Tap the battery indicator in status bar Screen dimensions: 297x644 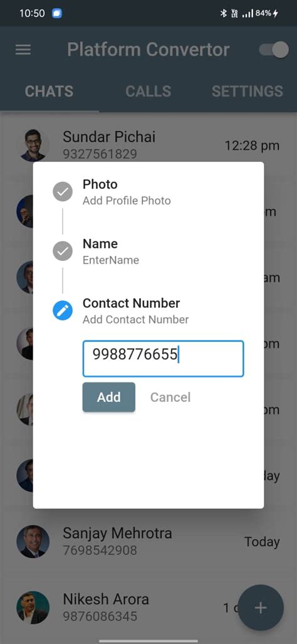[x=267, y=14]
